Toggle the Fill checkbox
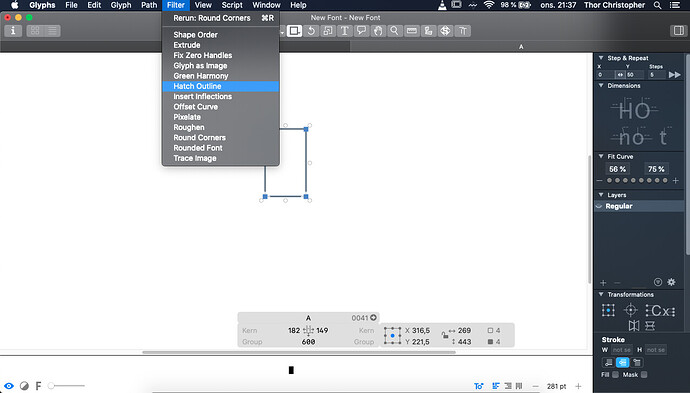 [x=615, y=375]
